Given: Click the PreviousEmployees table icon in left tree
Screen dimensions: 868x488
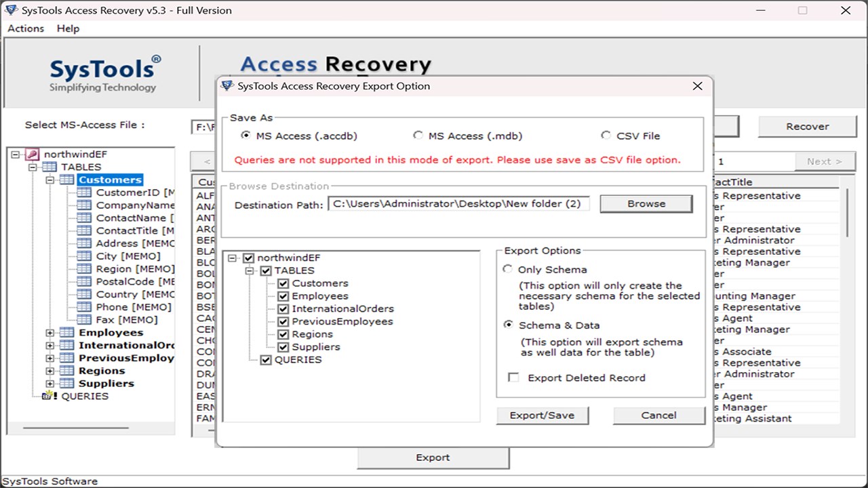Looking at the screenshot, I should [x=66, y=358].
